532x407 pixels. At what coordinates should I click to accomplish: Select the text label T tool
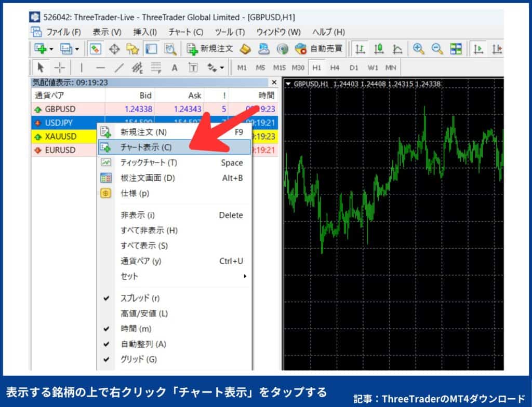(193, 68)
